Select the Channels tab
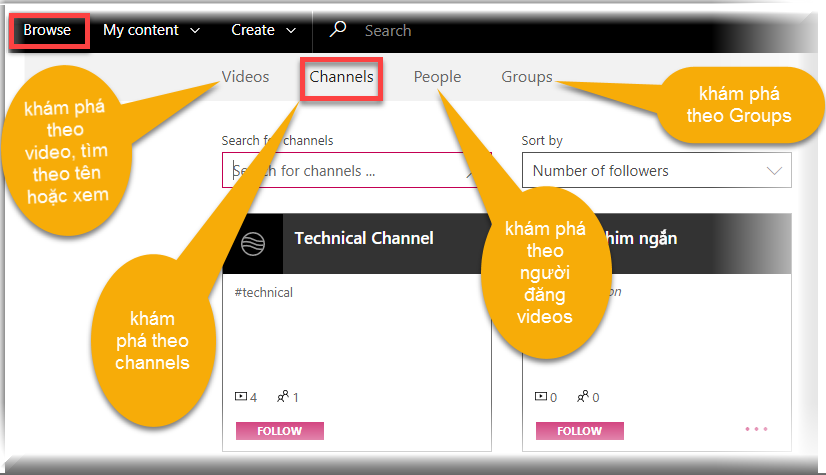The height and width of the screenshot is (475, 826). point(341,77)
